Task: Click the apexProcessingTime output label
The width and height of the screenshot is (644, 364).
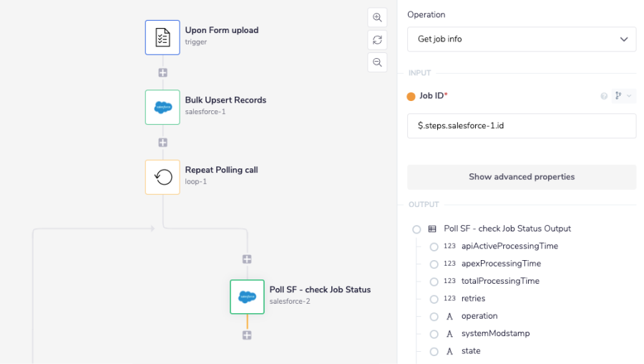Action: pos(501,264)
